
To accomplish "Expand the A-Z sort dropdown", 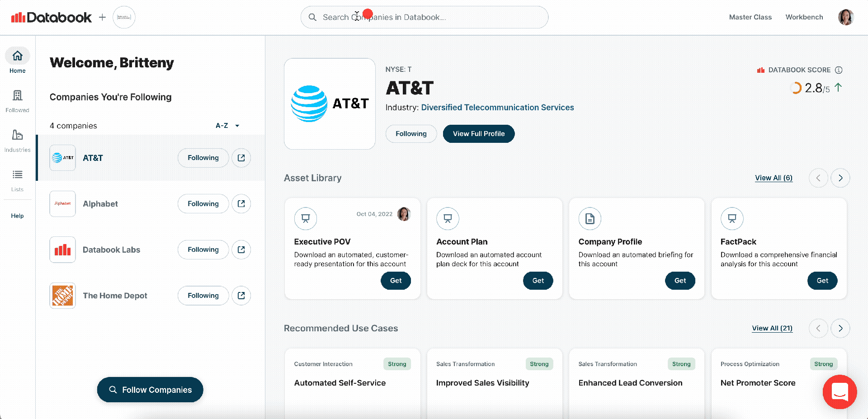I will point(227,126).
